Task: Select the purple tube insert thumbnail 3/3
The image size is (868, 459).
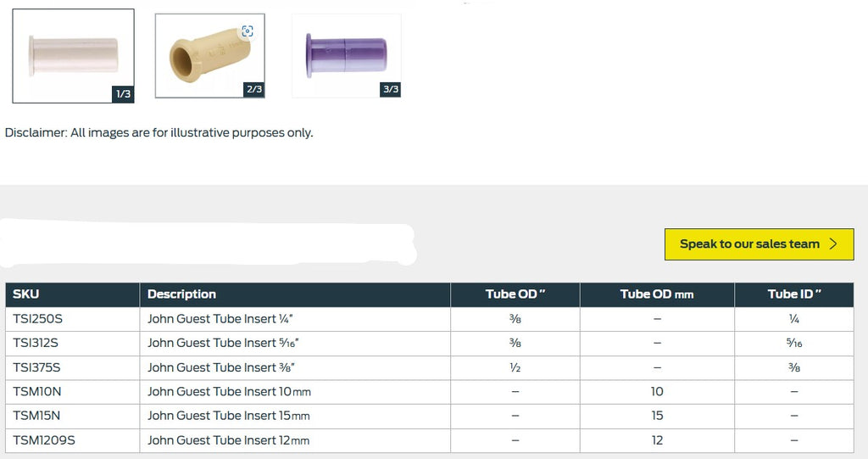Action: point(347,55)
